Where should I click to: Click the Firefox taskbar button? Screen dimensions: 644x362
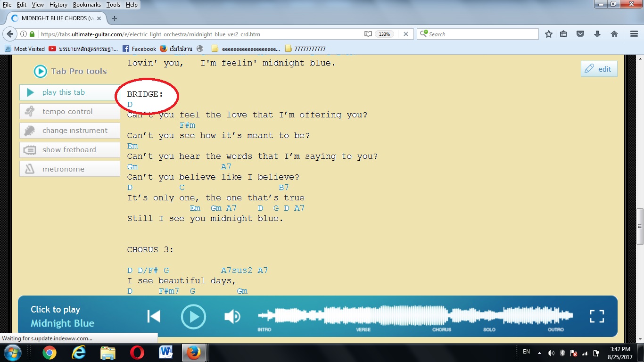point(194,353)
